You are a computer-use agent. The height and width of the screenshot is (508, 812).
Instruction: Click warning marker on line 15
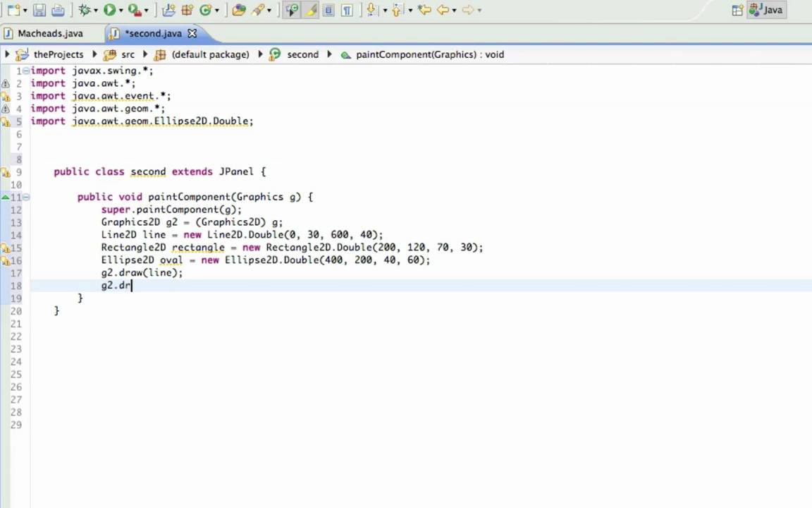pos(5,248)
